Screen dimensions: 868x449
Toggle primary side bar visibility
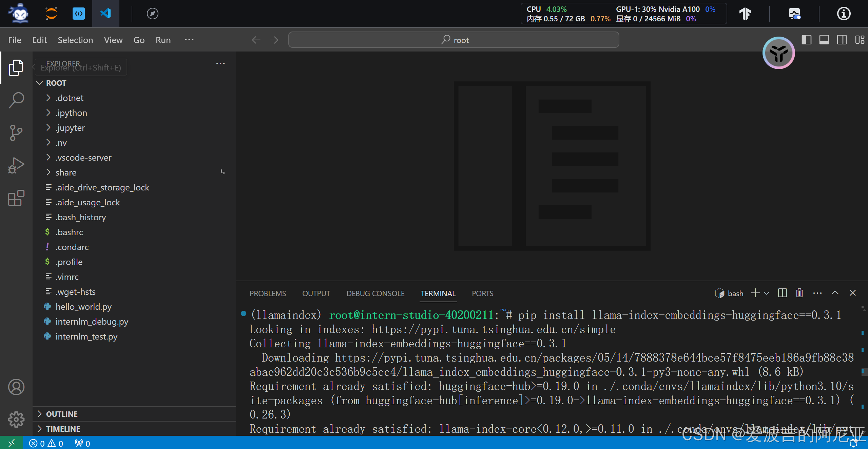806,40
